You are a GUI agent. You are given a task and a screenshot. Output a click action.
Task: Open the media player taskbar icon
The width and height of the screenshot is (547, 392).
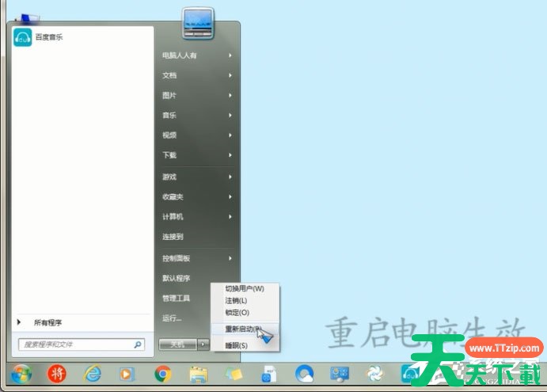(127, 373)
